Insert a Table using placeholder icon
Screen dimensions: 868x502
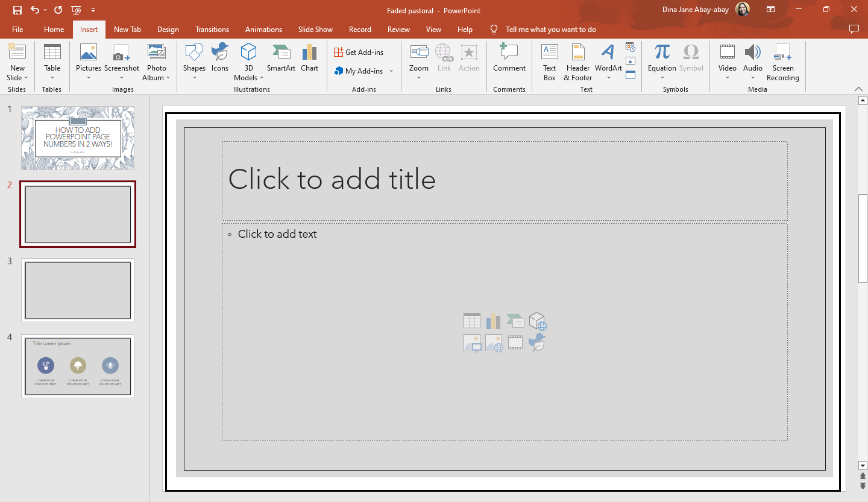(x=472, y=320)
